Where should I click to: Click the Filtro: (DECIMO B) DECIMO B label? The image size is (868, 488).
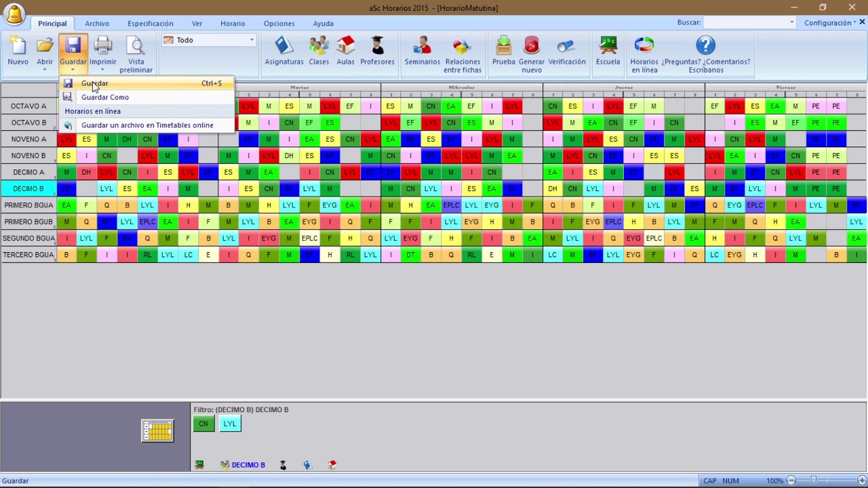tap(241, 409)
